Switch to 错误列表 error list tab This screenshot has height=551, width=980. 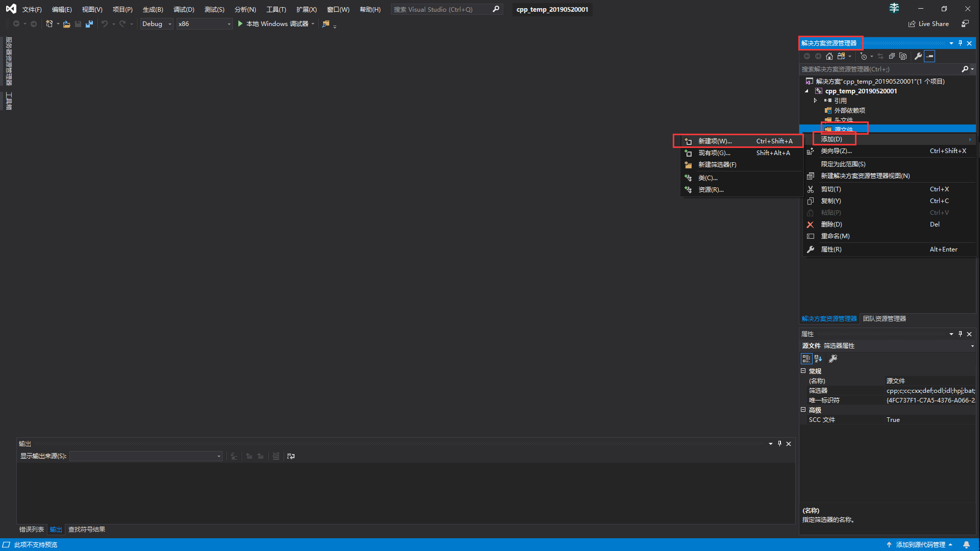pyautogui.click(x=32, y=530)
